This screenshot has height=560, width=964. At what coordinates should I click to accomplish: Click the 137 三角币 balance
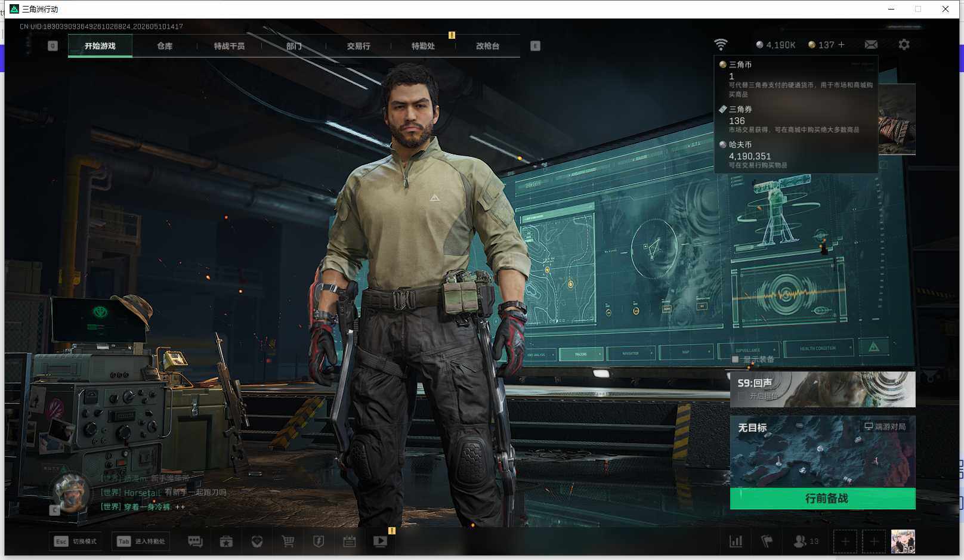coord(821,45)
